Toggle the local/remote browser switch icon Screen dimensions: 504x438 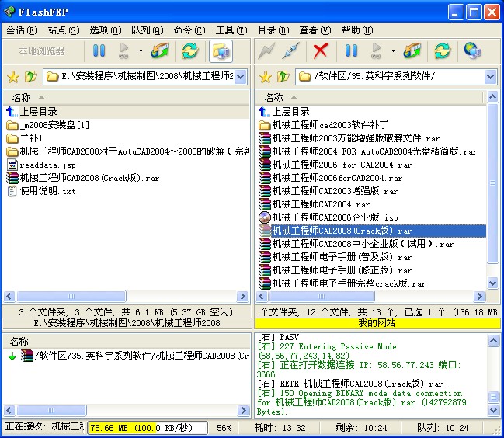(221, 50)
